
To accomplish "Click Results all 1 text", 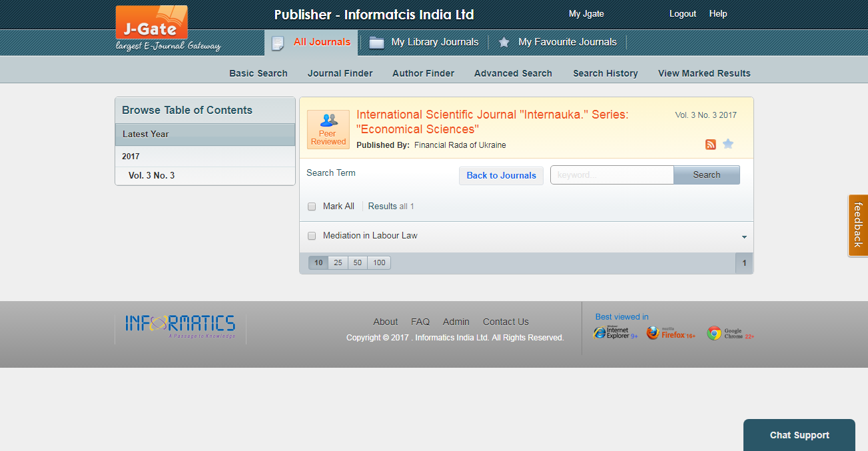I will (391, 207).
